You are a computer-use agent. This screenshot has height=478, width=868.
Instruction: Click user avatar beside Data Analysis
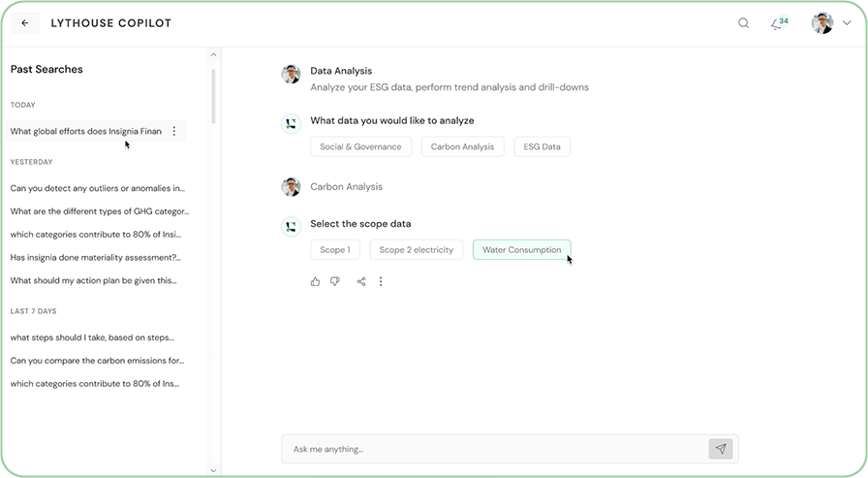point(291,74)
